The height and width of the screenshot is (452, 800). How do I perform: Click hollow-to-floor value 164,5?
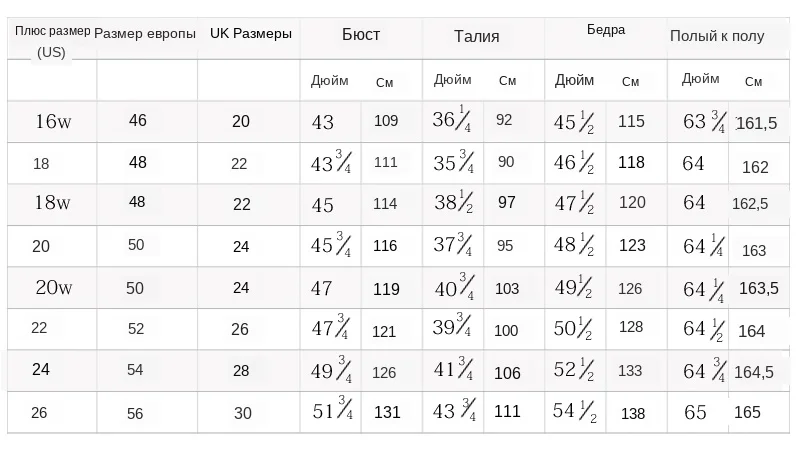754,372
